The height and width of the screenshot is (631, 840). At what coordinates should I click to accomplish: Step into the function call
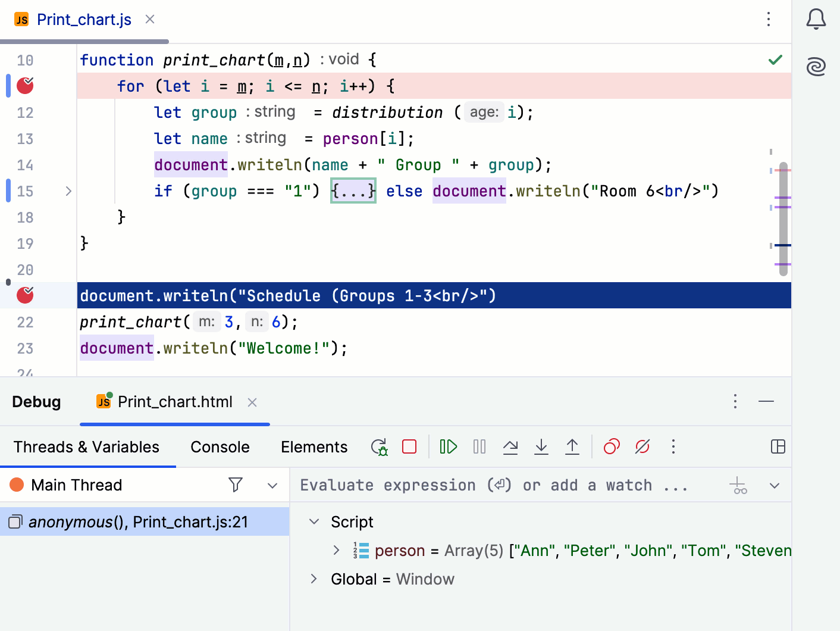click(541, 446)
